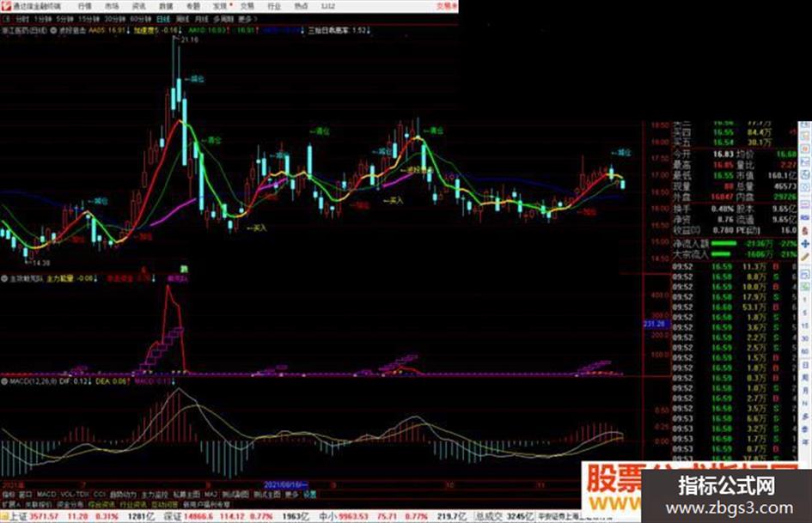Switch to the 30分钟 chart period
The image size is (812, 523).
point(114,19)
